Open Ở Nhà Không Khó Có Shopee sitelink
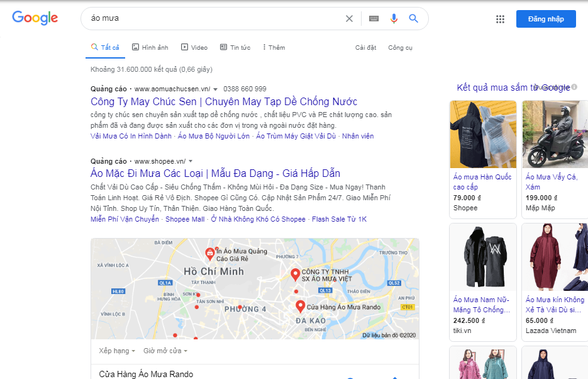This screenshot has height=379, width=588. 258,219
